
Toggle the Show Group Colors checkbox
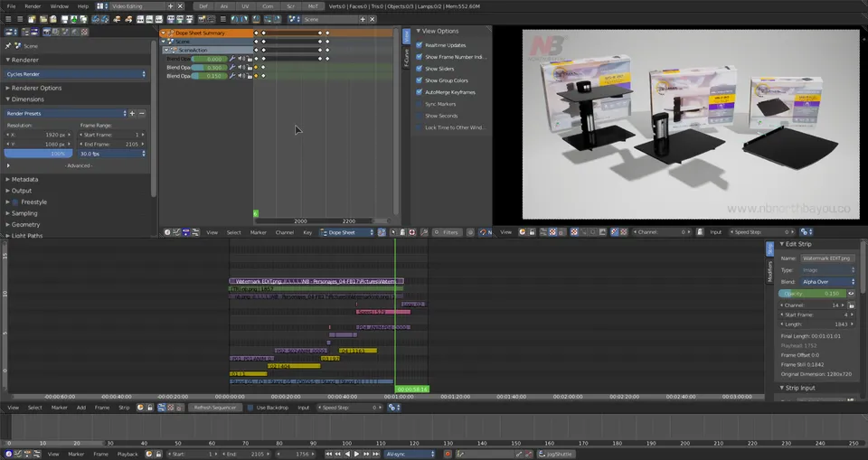click(419, 80)
